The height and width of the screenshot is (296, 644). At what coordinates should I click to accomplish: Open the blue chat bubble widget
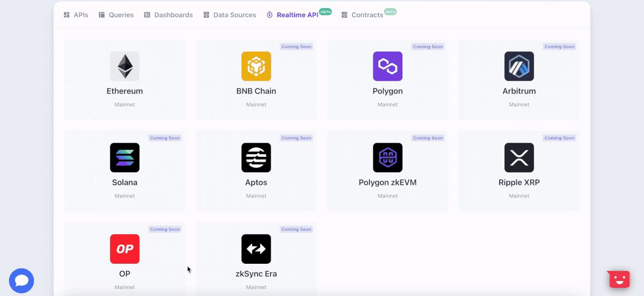tap(21, 280)
